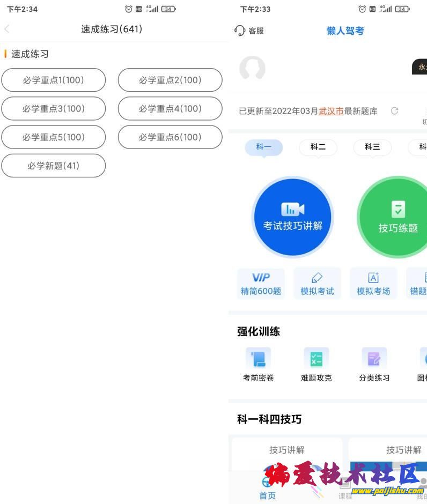Select the 科一 tab
Viewport: 427px width, 504px height.
[x=263, y=147]
